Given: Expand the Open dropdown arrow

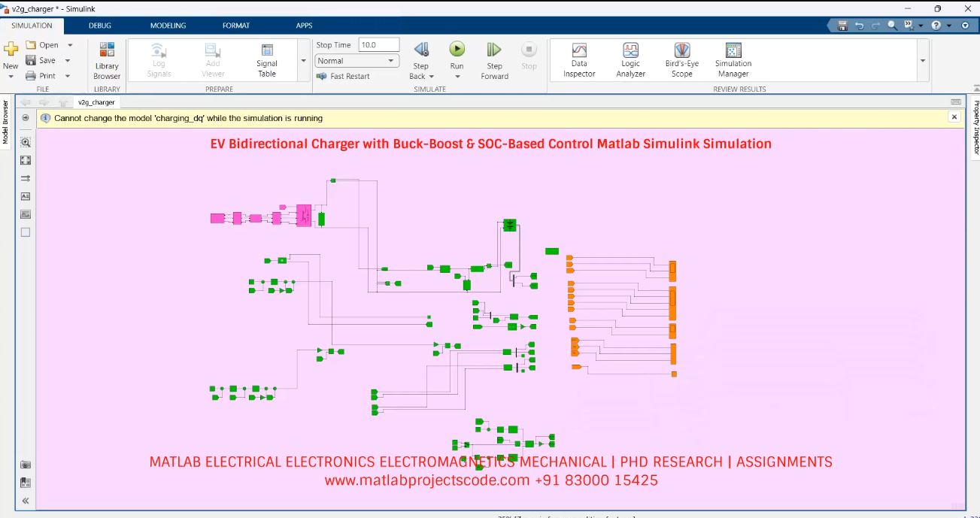Looking at the screenshot, I should point(70,46).
